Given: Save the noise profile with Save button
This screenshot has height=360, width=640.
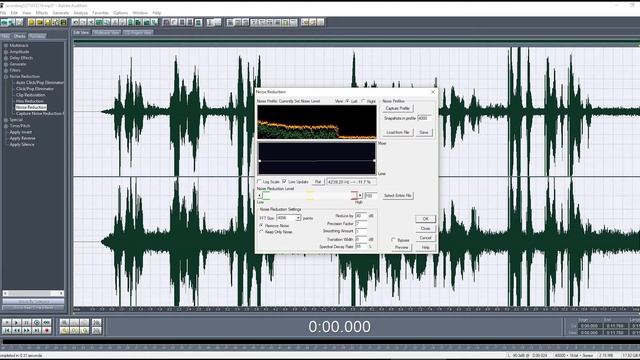Looking at the screenshot, I should [424, 132].
